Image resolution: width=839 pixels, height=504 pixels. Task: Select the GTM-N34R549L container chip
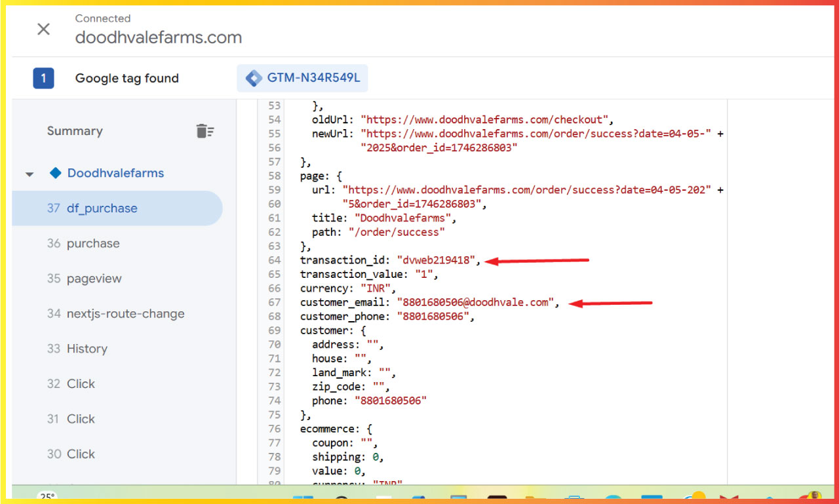[x=302, y=78]
